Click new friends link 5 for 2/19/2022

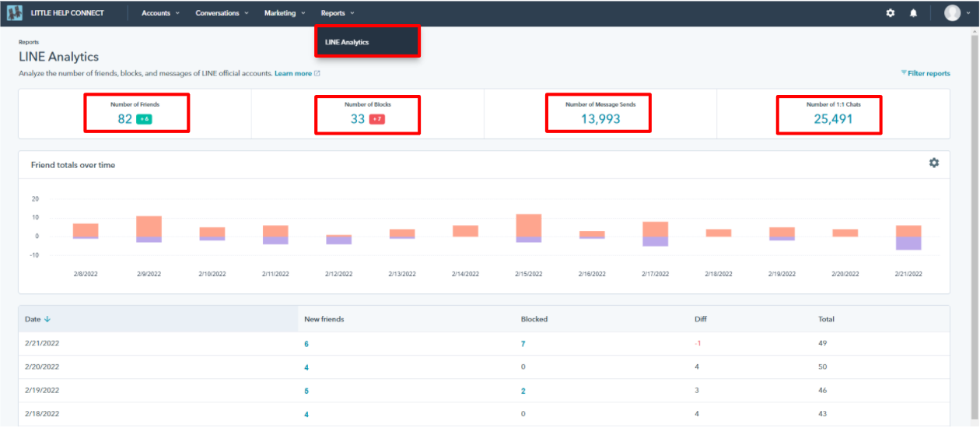(x=306, y=391)
